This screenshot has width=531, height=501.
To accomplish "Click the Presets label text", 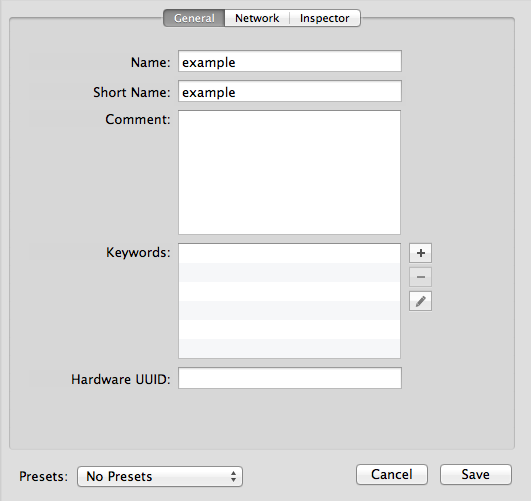I will click(x=43, y=476).
